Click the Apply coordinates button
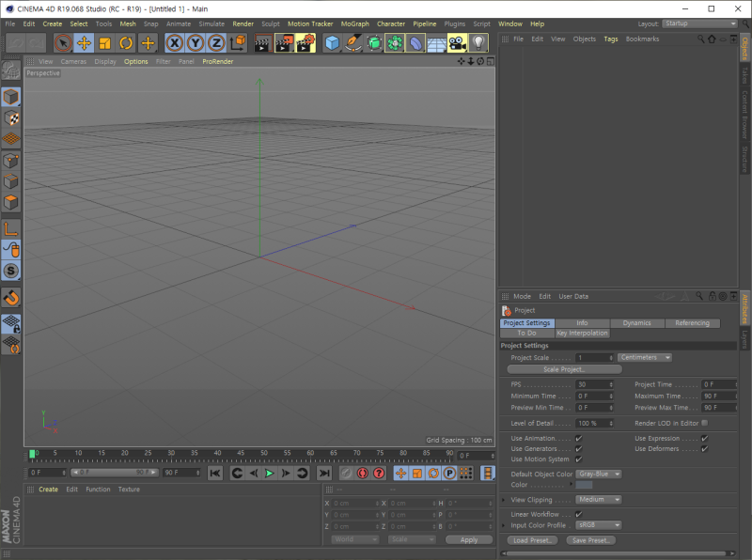Image resolution: width=752 pixels, height=560 pixels. 468,540
